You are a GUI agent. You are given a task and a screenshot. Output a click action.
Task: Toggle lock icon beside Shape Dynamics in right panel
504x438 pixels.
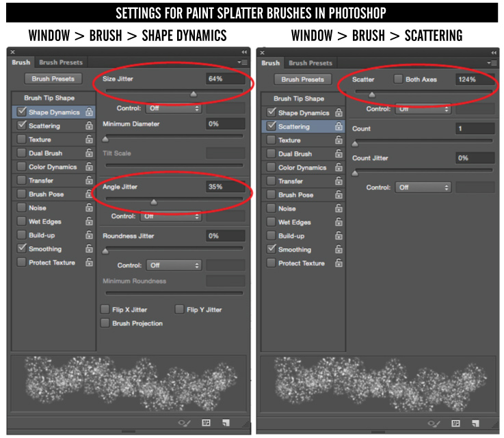(339, 112)
